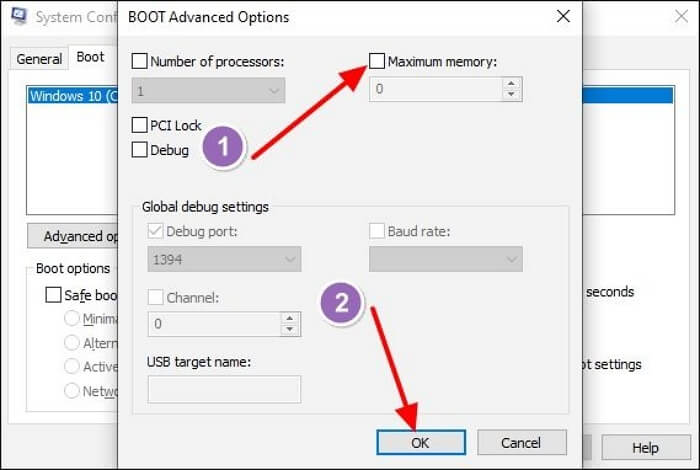The image size is (700, 470).
Task: Decrease Maximum memory with down arrow
Action: coord(512,95)
